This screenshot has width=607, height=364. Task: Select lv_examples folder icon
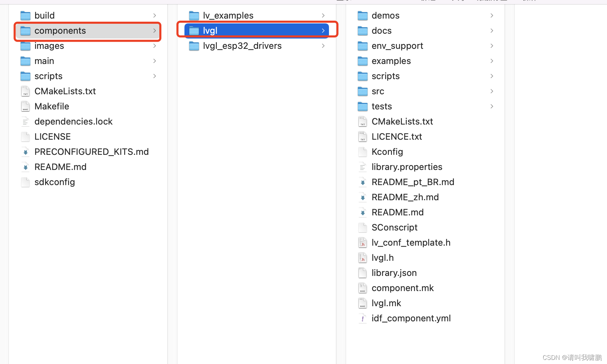click(194, 15)
